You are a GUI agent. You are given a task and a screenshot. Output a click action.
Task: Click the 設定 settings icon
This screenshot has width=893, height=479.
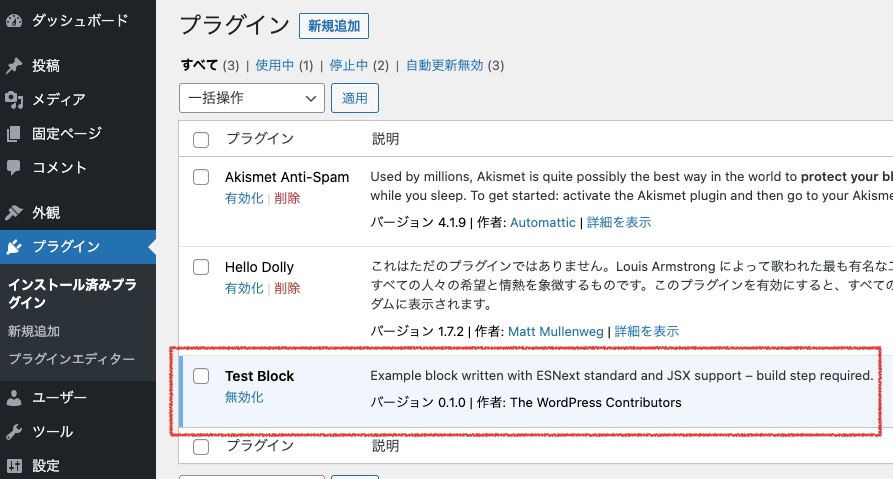click(x=14, y=466)
